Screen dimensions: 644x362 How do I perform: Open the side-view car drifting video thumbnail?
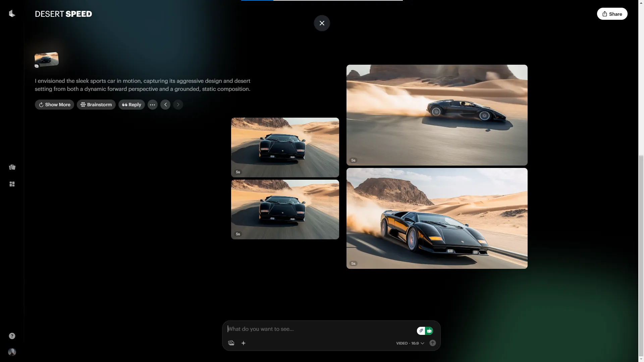pyautogui.click(x=437, y=115)
